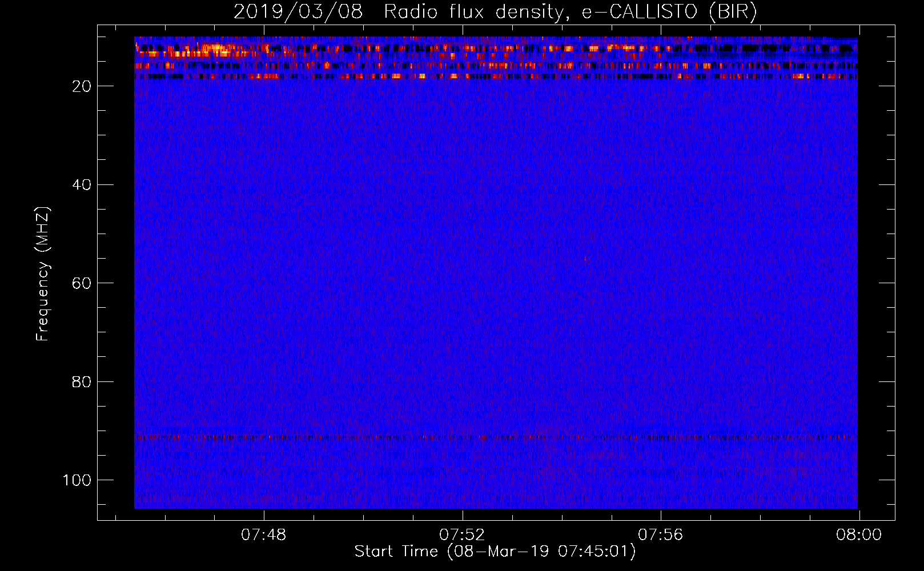Click the '07:52' time tick label
Screen dimensions: 924x571
[462, 535]
